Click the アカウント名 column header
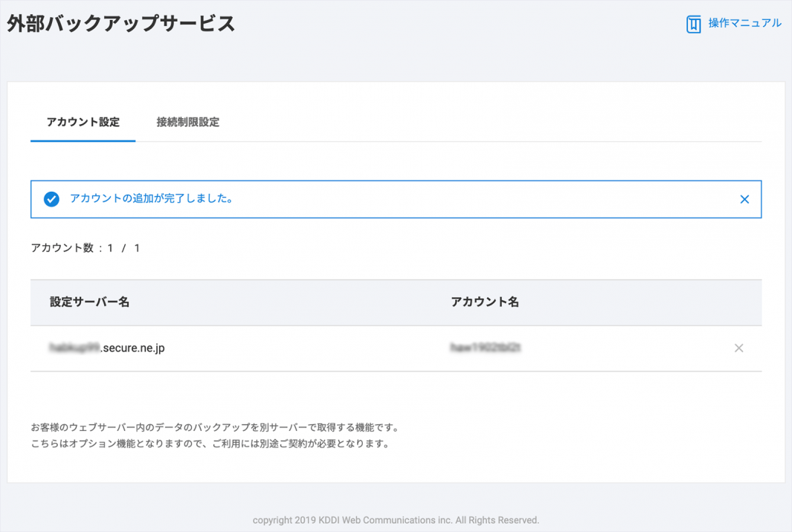Image resolution: width=792 pixels, height=532 pixels. [x=485, y=302]
